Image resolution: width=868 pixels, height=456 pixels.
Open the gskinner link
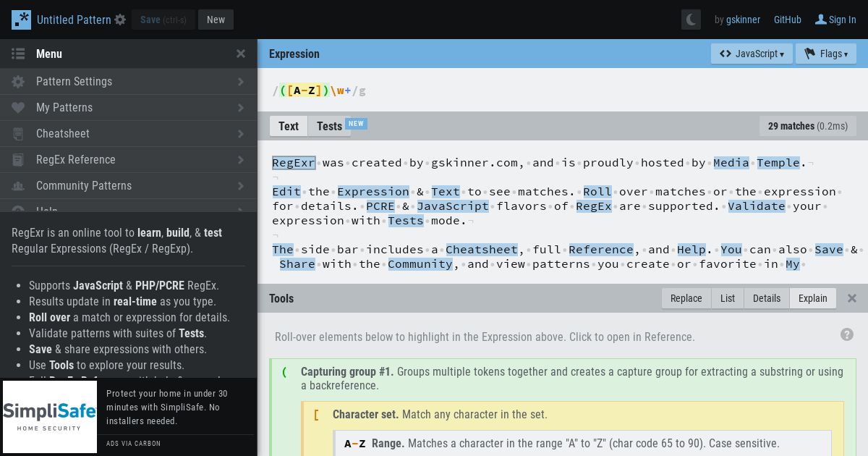(743, 20)
